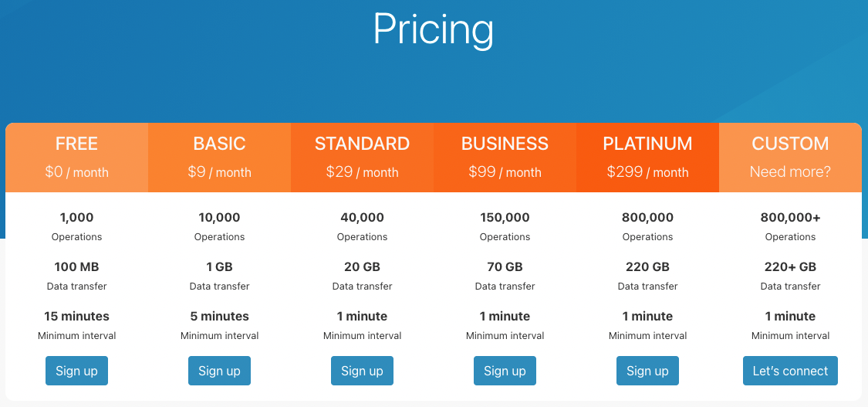The height and width of the screenshot is (407, 868).
Task: Click the Need more? text
Action: click(x=791, y=171)
